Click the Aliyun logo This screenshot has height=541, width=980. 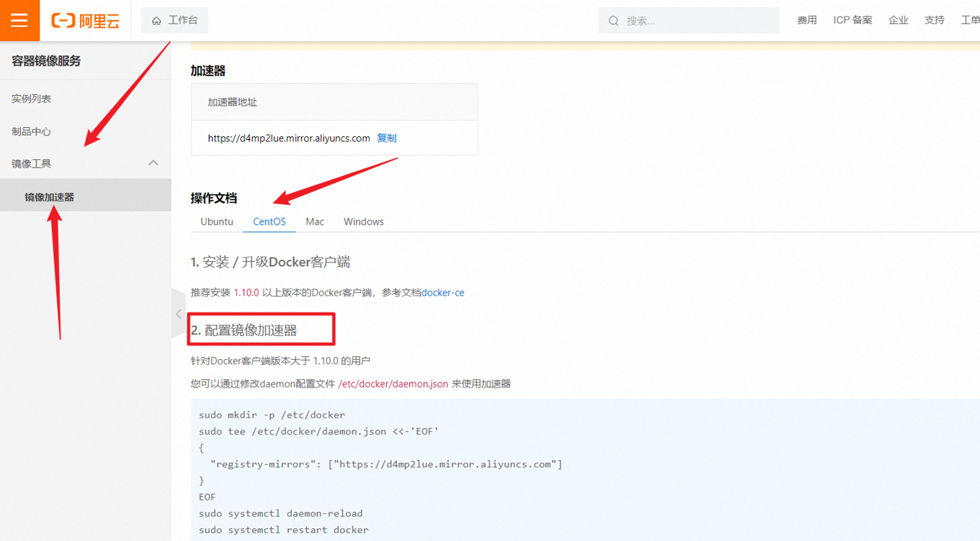point(85,21)
